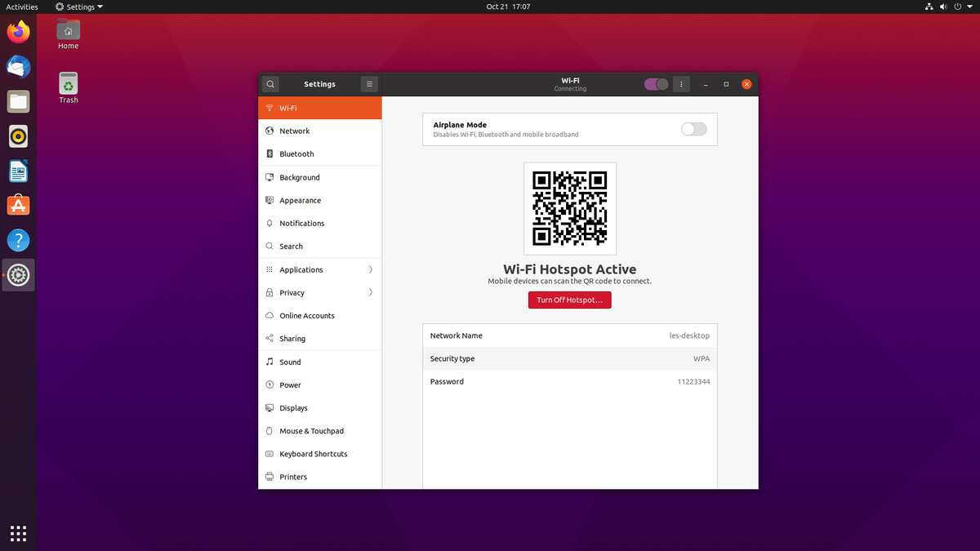This screenshot has height=551, width=980.
Task: Open the Help icon in the dock
Action: [18, 241]
